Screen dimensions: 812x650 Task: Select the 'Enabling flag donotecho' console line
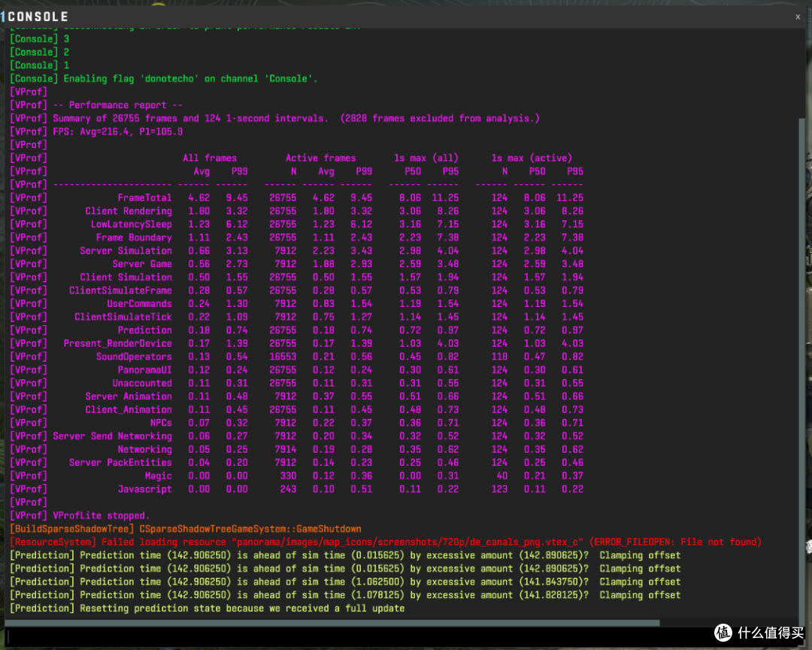(x=164, y=79)
